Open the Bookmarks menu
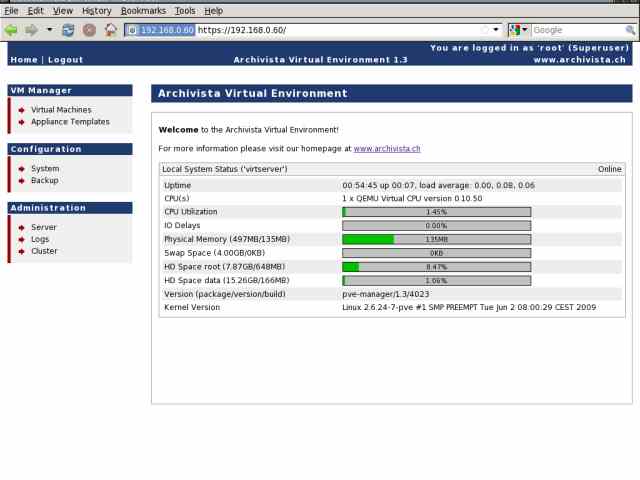640x480 pixels. [x=143, y=11]
